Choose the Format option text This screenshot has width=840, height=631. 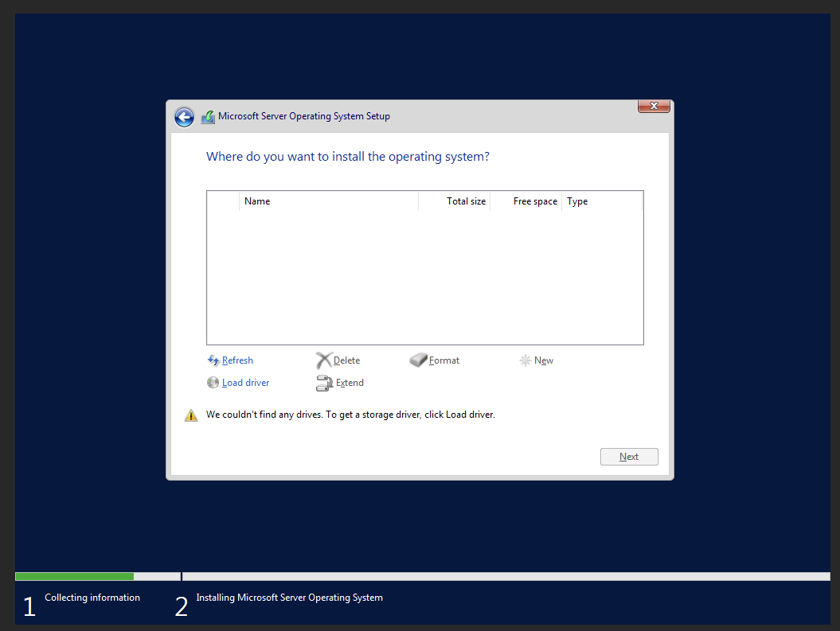click(444, 360)
